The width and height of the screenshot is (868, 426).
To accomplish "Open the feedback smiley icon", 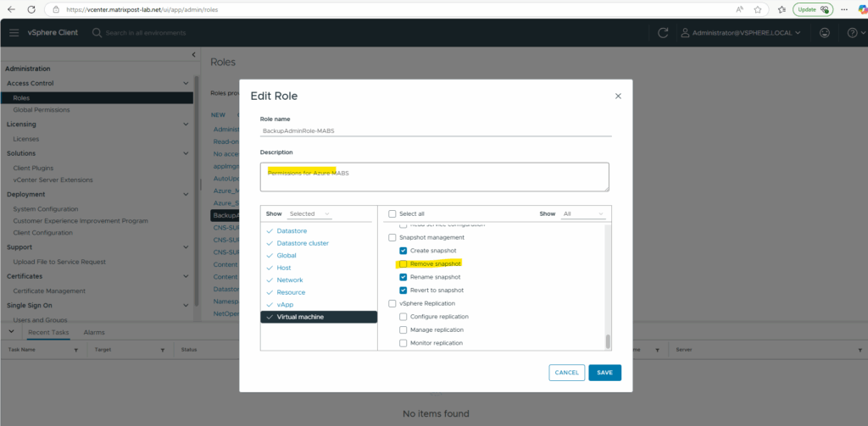I will coord(825,33).
